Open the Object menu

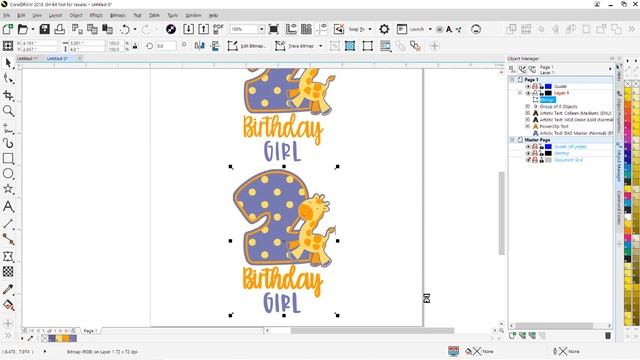pyautogui.click(x=76, y=15)
